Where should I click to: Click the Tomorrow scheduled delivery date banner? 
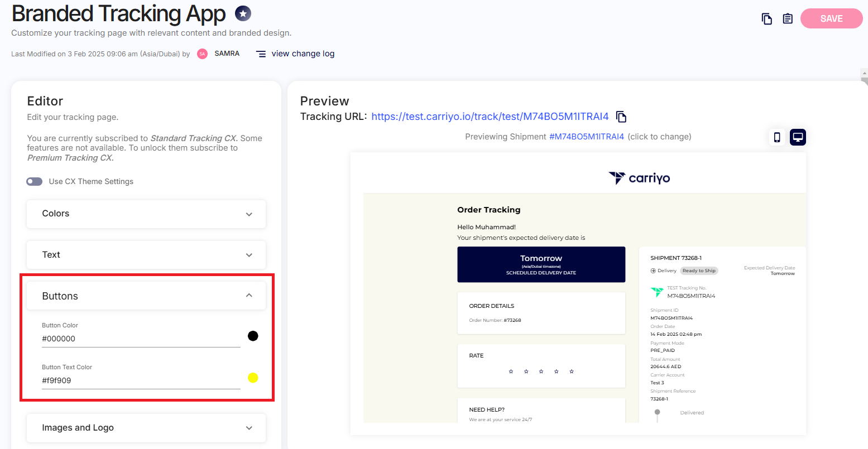541,264
